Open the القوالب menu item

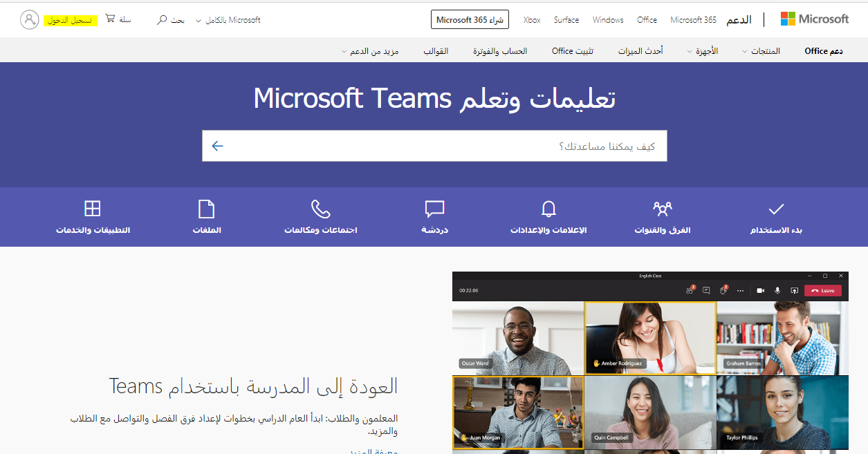pyautogui.click(x=436, y=51)
